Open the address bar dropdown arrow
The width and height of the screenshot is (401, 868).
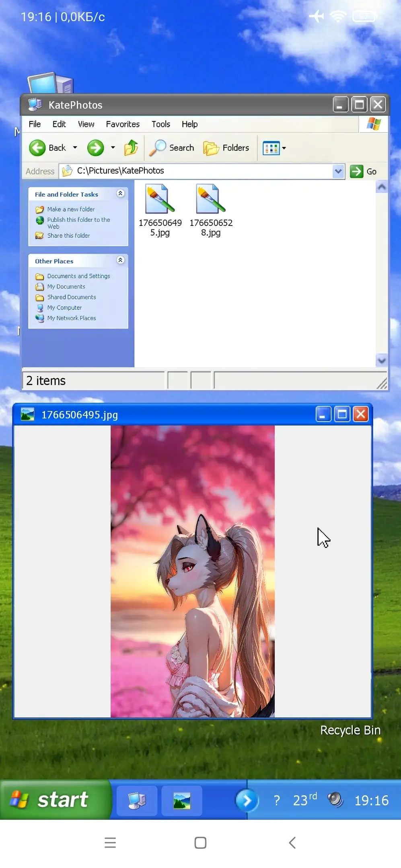(338, 171)
